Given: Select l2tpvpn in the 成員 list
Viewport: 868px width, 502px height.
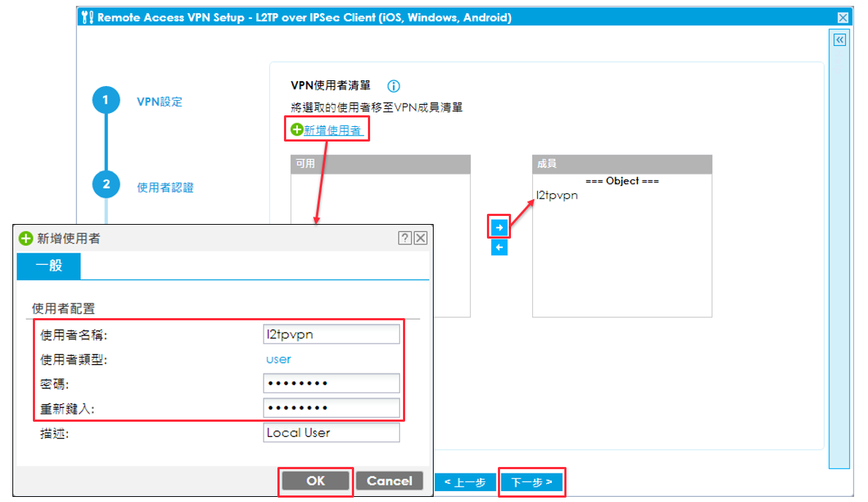Looking at the screenshot, I should pyautogui.click(x=557, y=196).
